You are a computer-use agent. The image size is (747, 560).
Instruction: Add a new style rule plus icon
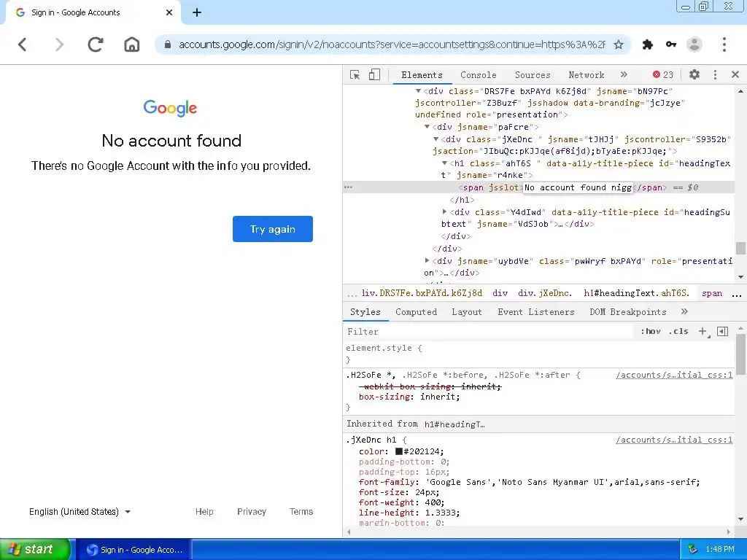tap(703, 332)
